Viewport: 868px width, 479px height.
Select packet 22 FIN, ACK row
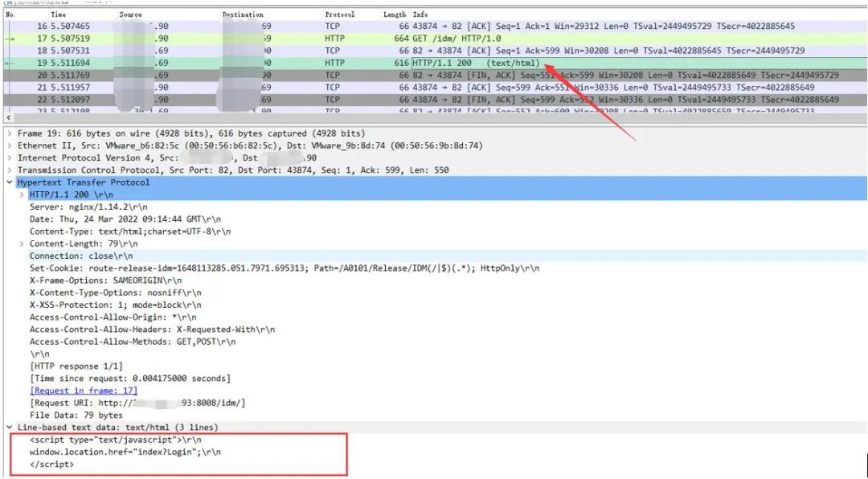(435, 99)
